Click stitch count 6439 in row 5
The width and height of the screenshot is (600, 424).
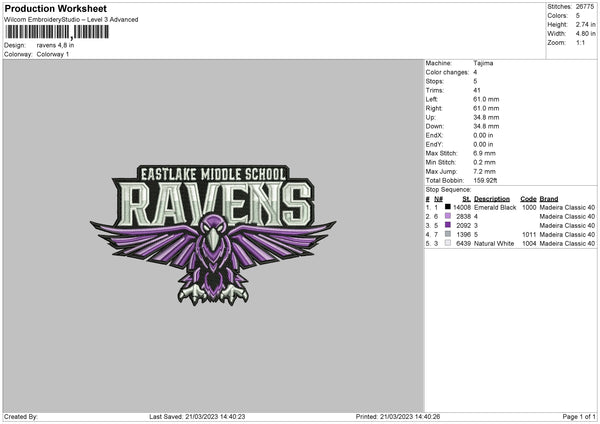click(463, 243)
